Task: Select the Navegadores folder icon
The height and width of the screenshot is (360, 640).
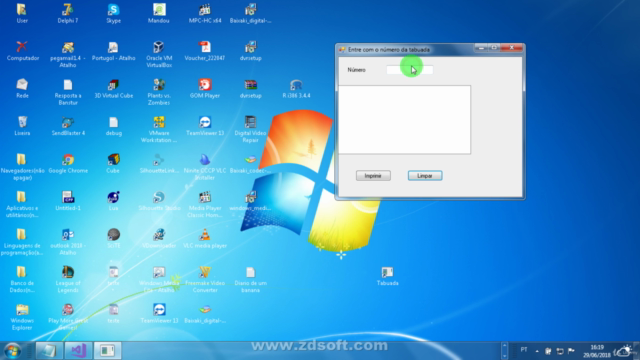Action: (22, 167)
